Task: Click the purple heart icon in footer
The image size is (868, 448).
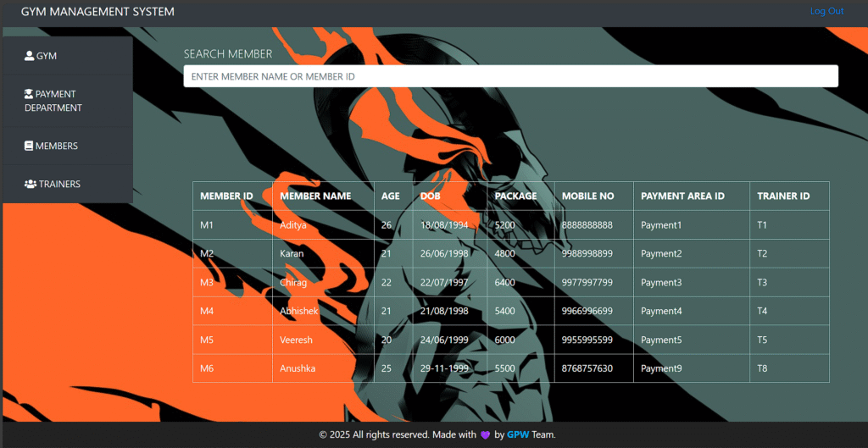Action: [485, 435]
